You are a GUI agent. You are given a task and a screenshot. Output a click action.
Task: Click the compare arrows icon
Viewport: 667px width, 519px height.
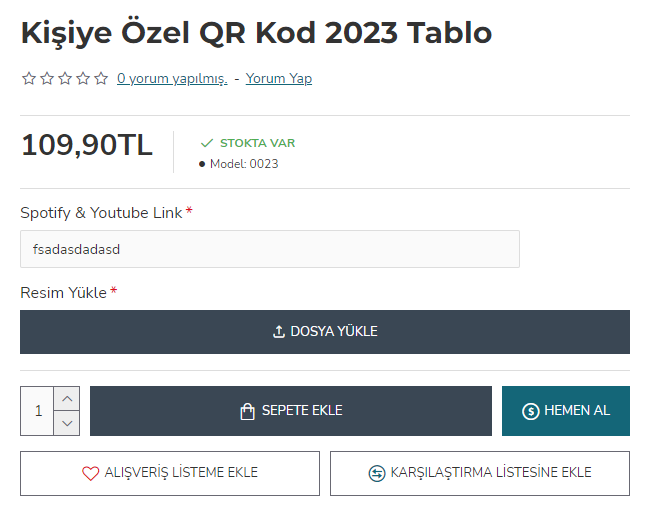tap(377, 473)
